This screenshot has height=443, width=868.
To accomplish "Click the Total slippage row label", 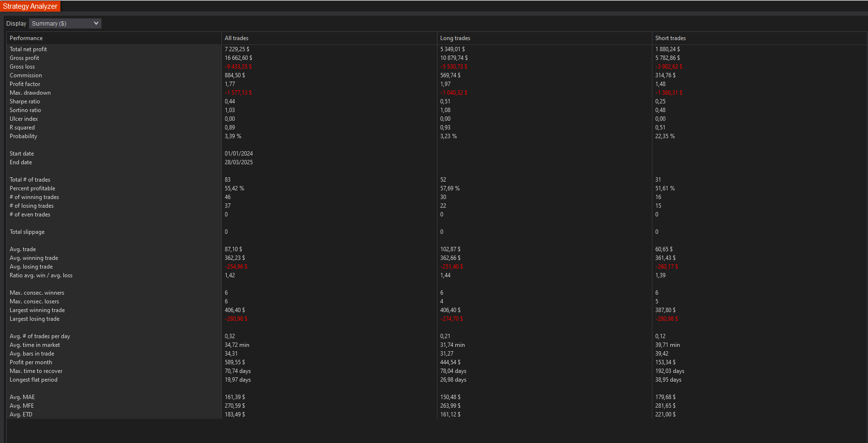I will (x=27, y=232).
